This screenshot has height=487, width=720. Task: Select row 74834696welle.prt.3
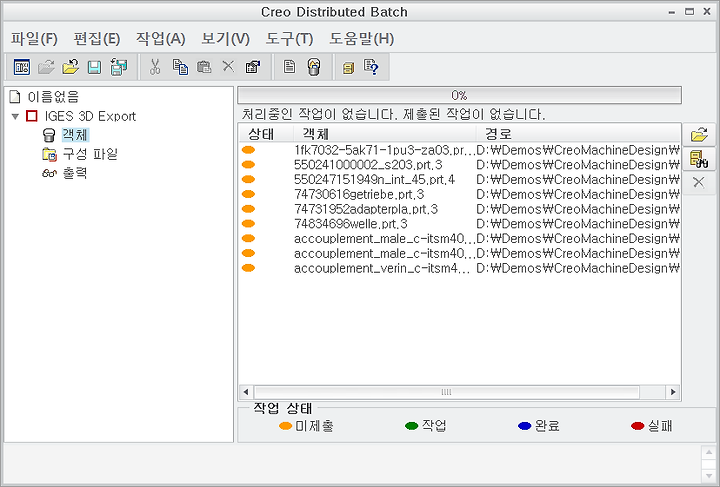(x=459, y=224)
